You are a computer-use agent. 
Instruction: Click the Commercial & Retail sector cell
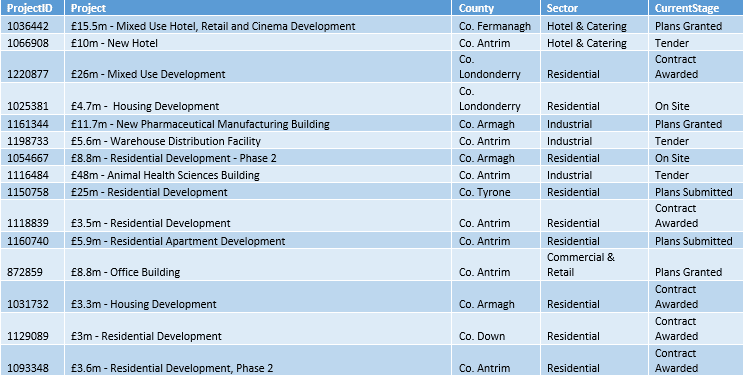point(594,265)
